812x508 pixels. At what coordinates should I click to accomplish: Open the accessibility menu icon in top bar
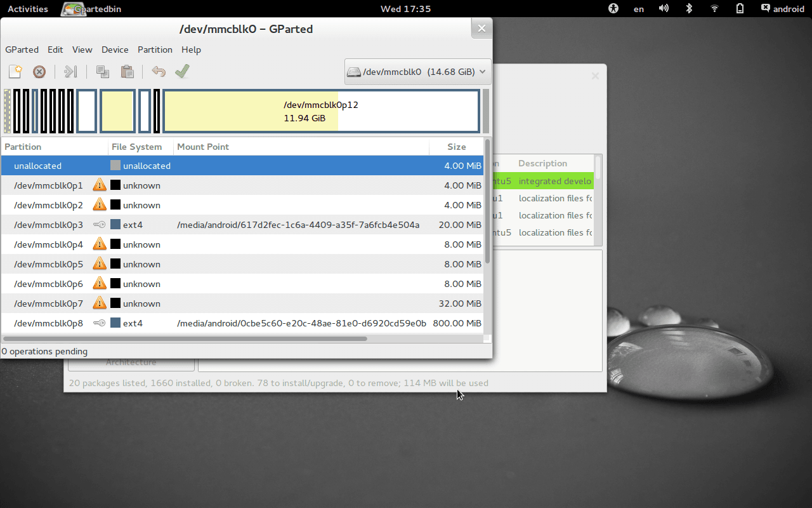click(x=613, y=9)
